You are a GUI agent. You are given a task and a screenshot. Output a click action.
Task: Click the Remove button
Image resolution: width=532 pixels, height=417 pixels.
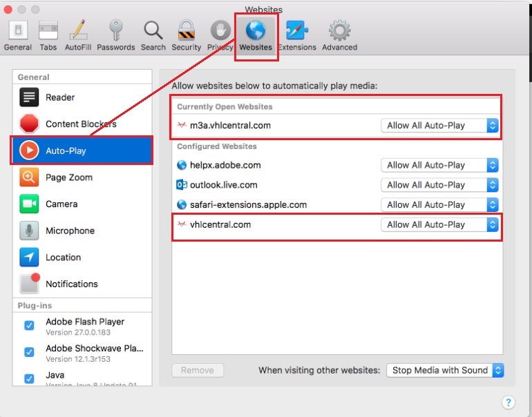[x=198, y=370]
